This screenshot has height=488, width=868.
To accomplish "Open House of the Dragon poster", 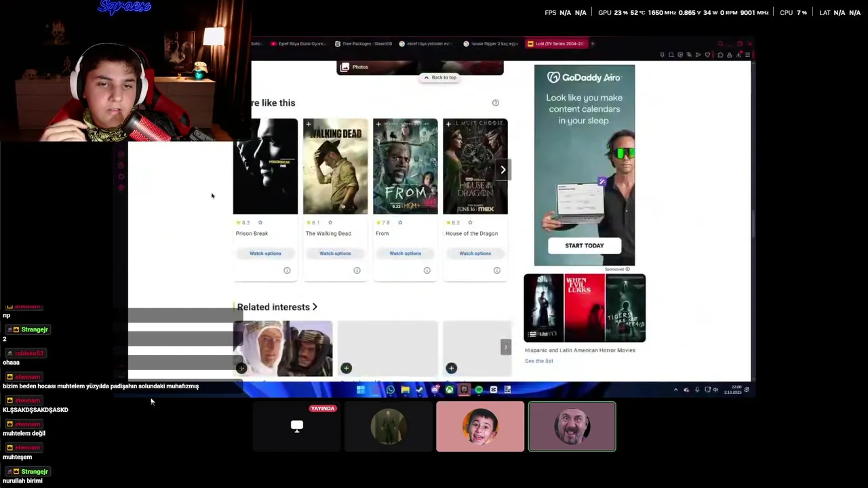I will pyautogui.click(x=475, y=166).
